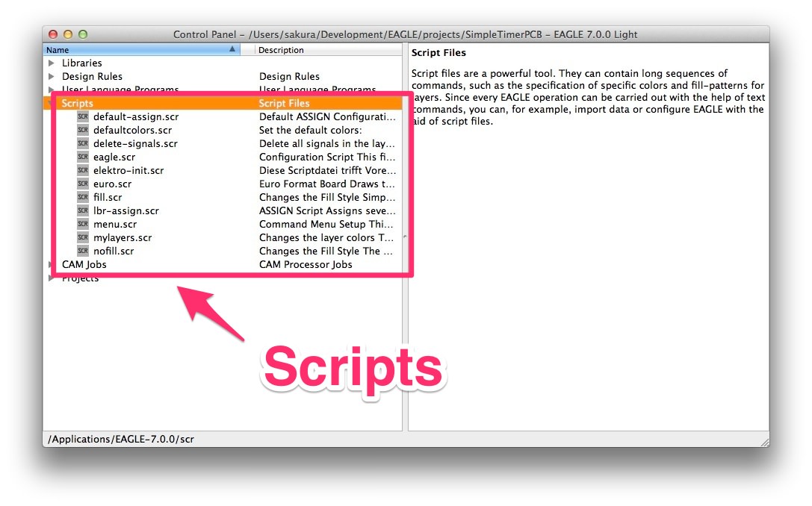
Task: Click the SCR icon beside nofill.scr
Action: tap(83, 251)
